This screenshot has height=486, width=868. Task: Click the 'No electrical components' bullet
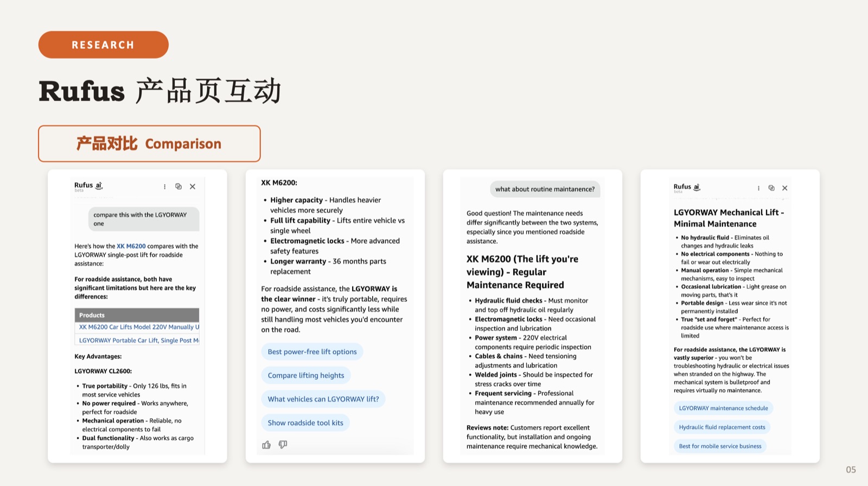coord(729,258)
